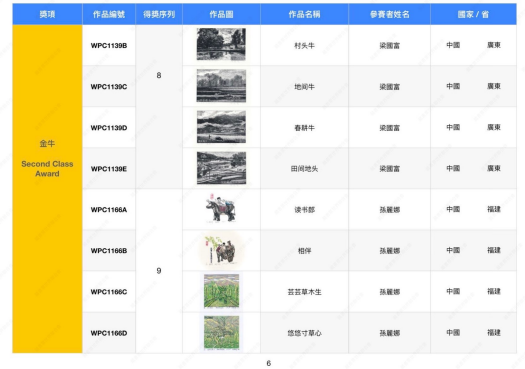Select entry number WPC1139D
The width and height of the screenshot is (525, 369).
(x=109, y=128)
